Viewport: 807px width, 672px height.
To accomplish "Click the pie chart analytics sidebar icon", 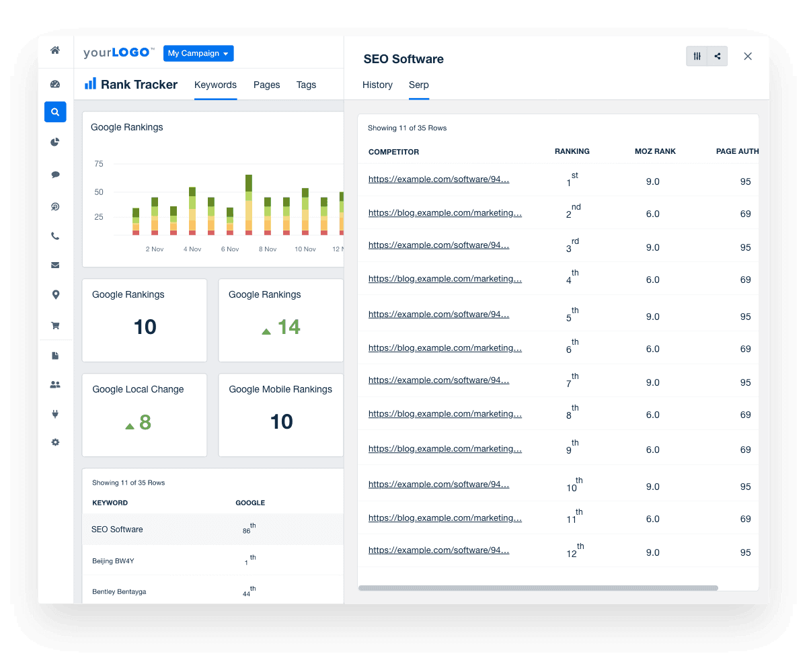I will tap(55, 142).
